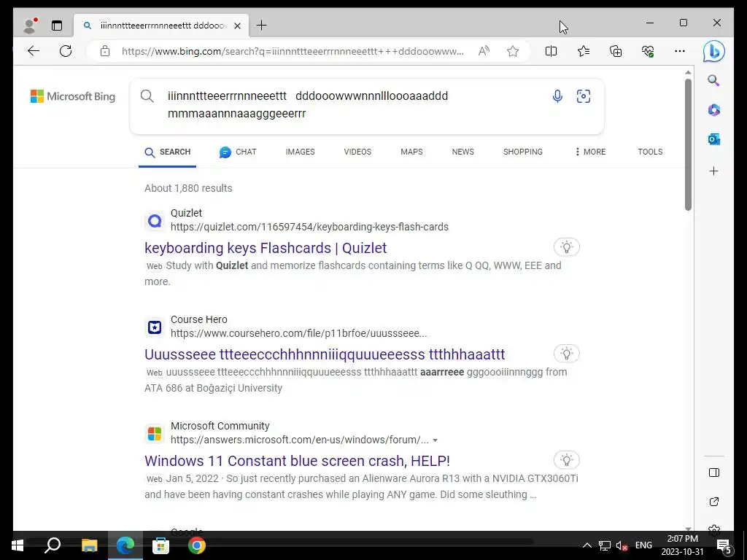Open notification center
This screenshot has height=560, width=747.
tap(724, 546)
